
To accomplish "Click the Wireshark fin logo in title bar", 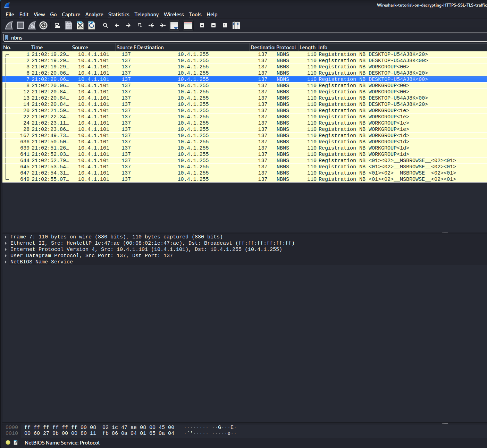I will click(x=7, y=5).
